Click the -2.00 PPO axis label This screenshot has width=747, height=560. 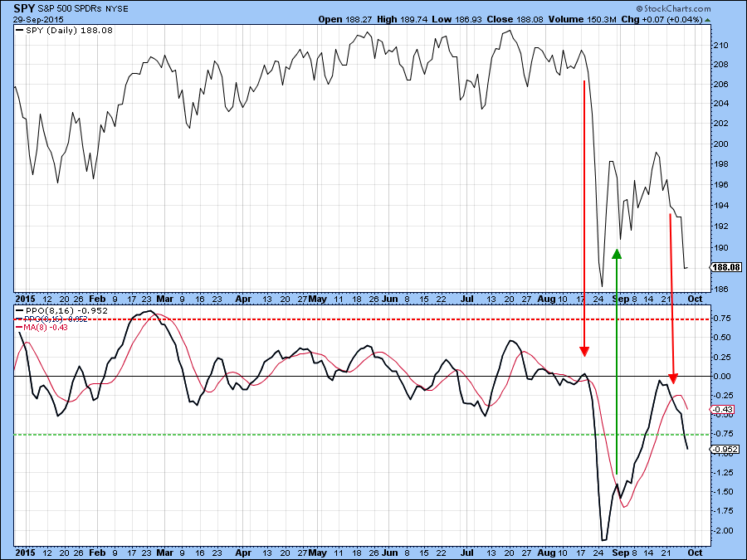tap(722, 531)
